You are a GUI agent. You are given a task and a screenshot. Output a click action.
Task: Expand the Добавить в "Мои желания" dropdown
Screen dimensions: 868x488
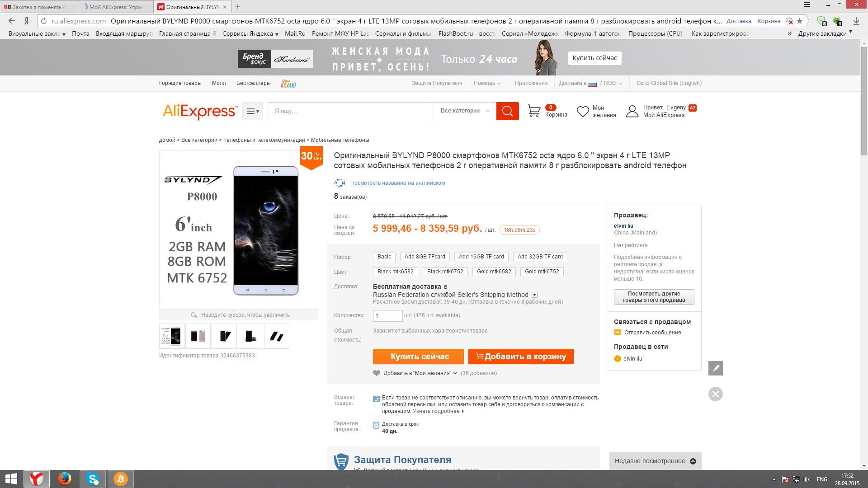(x=455, y=373)
